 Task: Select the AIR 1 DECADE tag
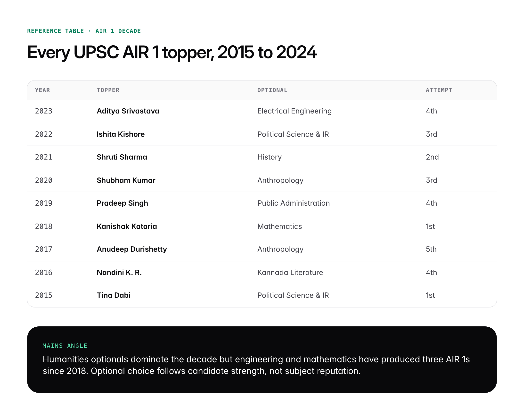pos(118,31)
